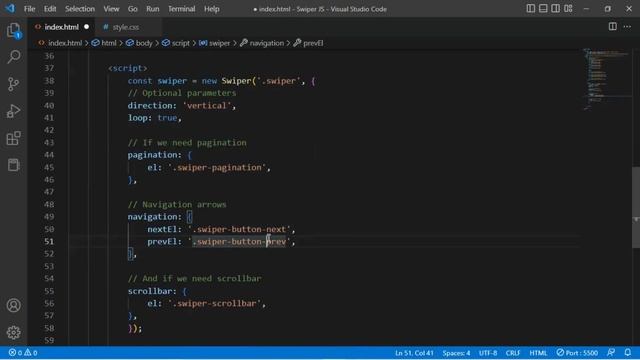Open the Help menu

(212, 9)
